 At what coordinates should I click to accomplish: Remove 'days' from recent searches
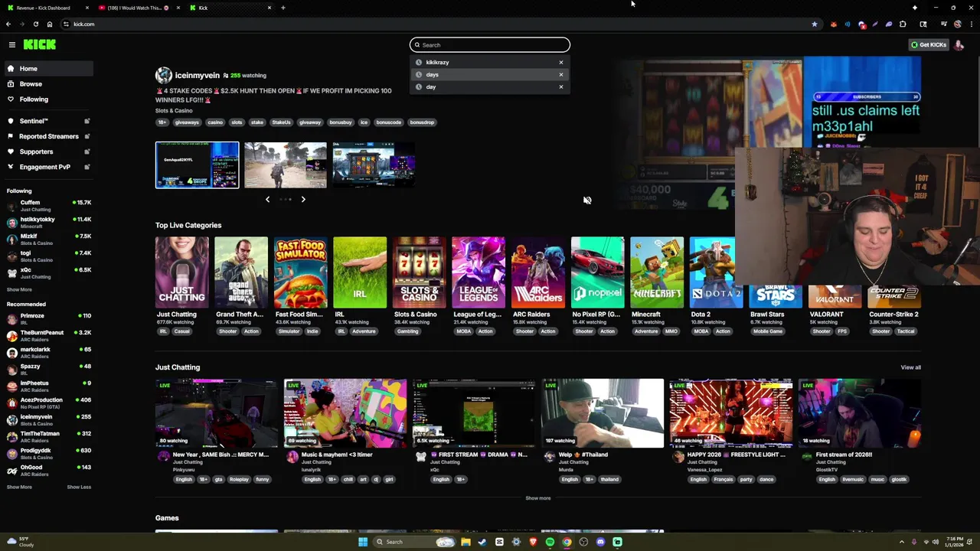click(x=561, y=75)
